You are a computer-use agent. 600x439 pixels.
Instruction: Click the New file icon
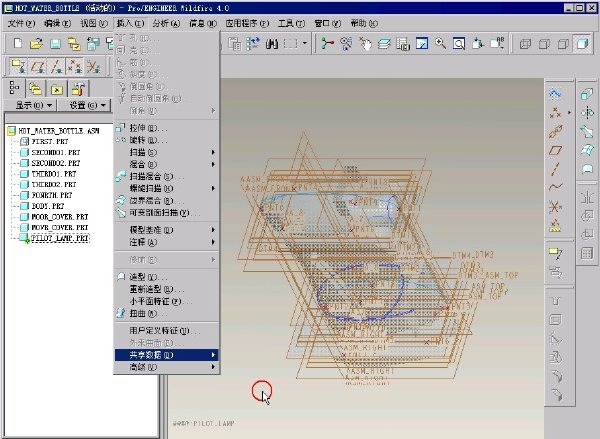point(18,44)
